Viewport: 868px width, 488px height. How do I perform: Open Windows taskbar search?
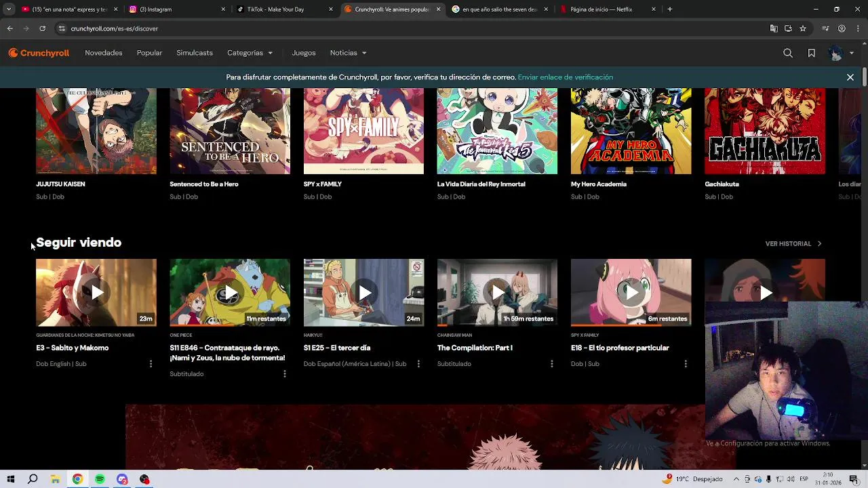coord(33,479)
